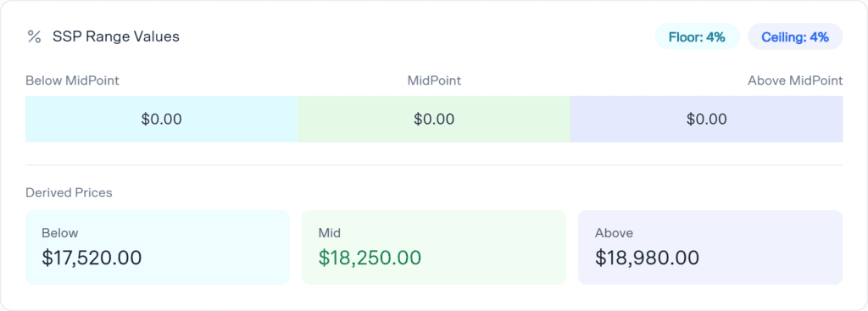This screenshot has height=311, width=868.
Task: Open the Mid derived price card
Action: coord(434,247)
